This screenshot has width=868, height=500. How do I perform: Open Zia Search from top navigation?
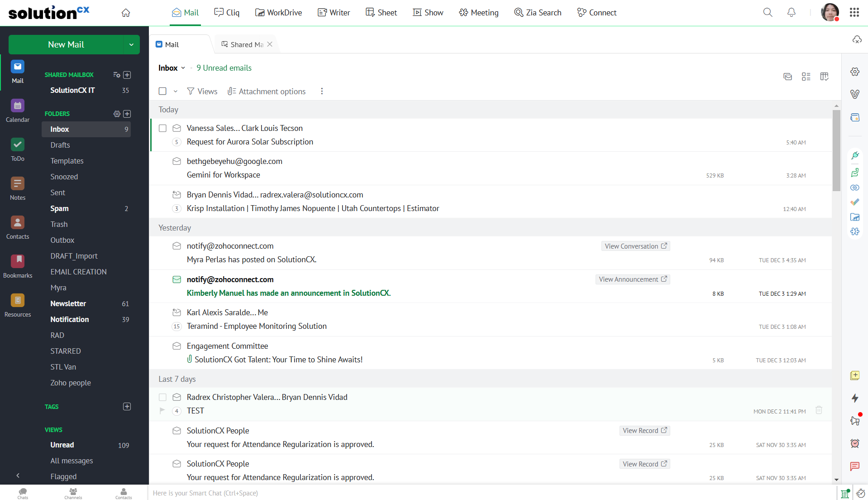(x=538, y=13)
